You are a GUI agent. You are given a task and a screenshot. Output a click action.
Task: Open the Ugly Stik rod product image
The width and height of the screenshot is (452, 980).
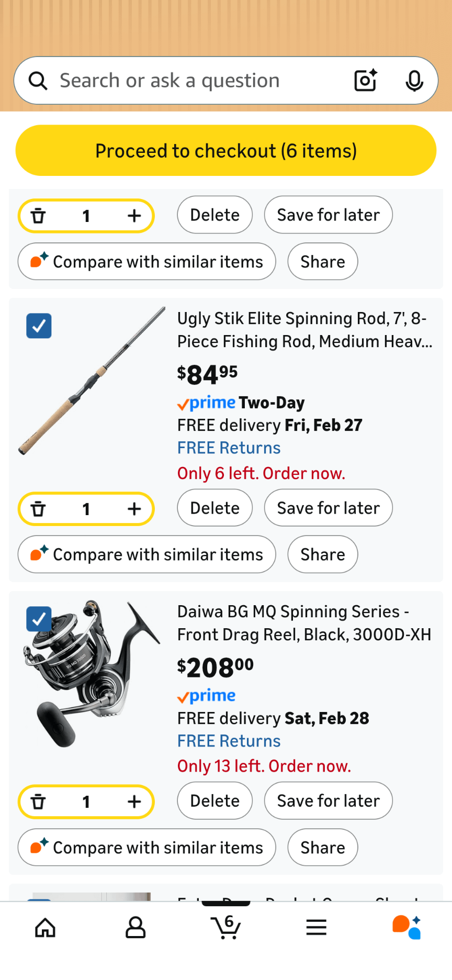[x=92, y=381]
